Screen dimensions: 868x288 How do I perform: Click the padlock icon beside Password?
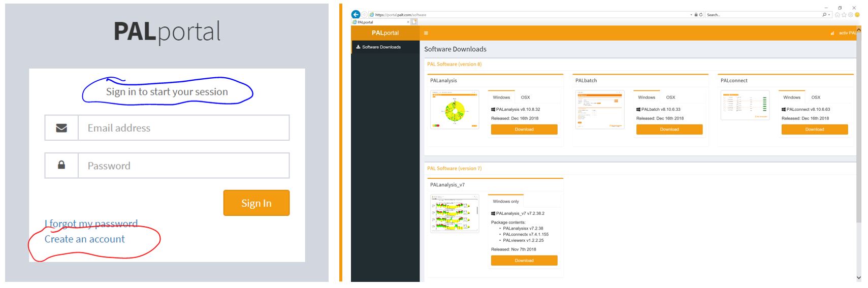tap(61, 165)
